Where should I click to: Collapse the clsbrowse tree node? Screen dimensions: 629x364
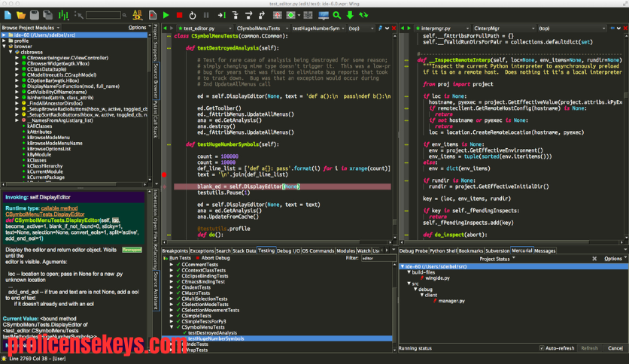(11, 52)
